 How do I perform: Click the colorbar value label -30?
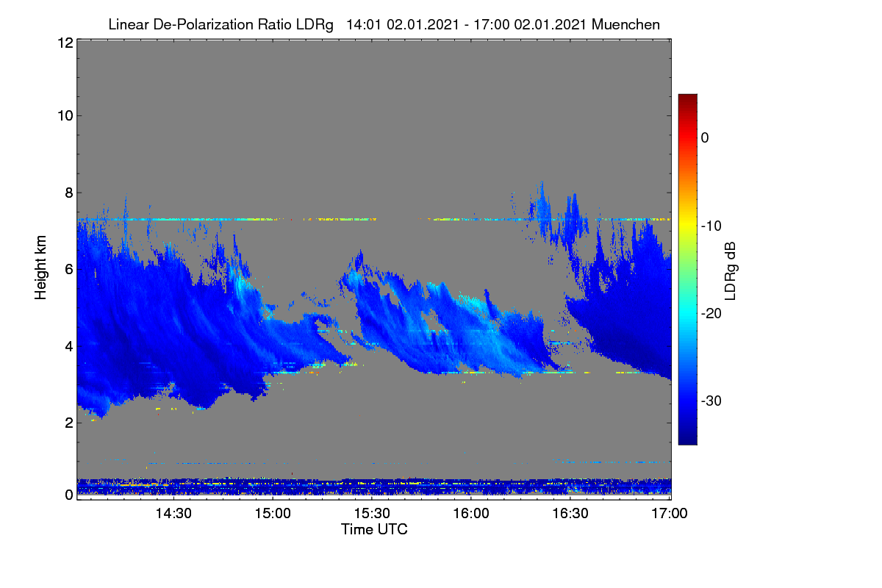click(x=712, y=401)
